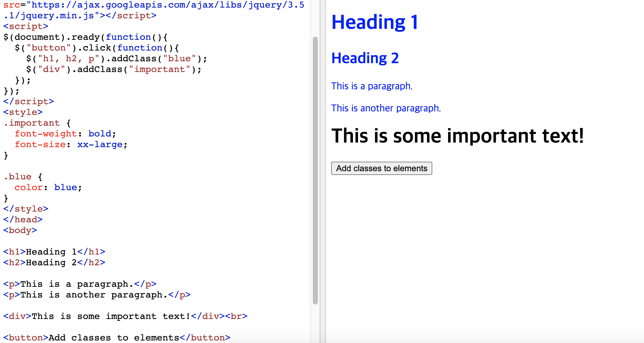This screenshot has height=343, width=644.
Task: Click the "Add classes to elements" button
Action: point(381,168)
